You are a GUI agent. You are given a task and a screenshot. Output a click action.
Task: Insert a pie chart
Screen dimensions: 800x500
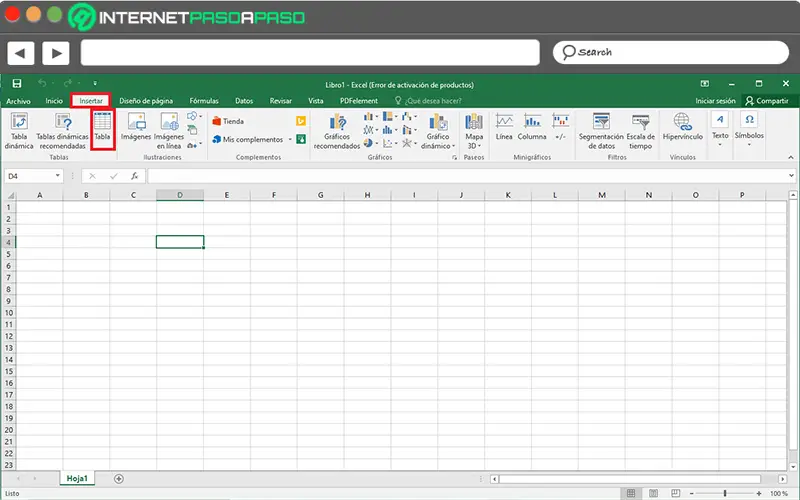pyautogui.click(x=368, y=143)
